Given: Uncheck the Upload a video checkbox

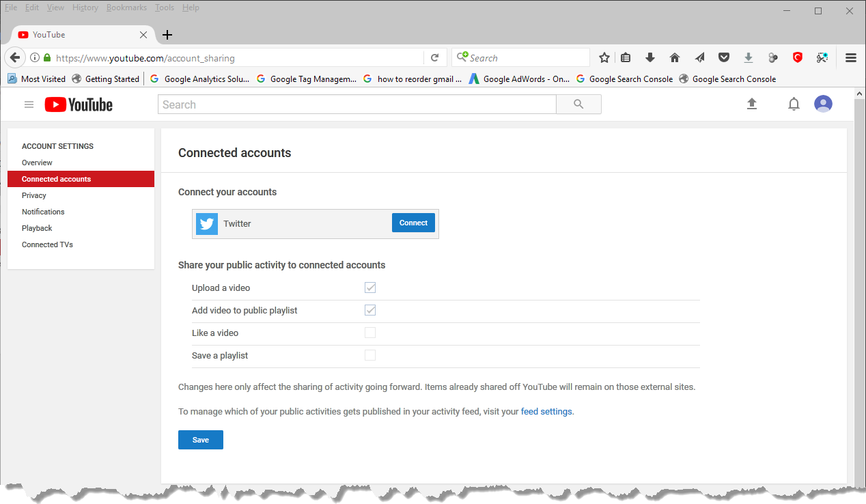Looking at the screenshot, I should click(x=370, y=288).
